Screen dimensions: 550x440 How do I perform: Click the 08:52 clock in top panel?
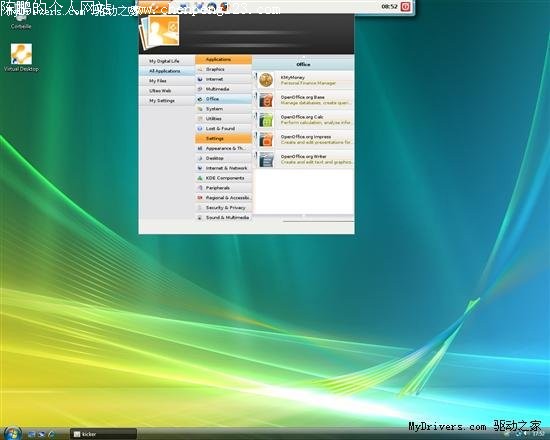(389, 7)
